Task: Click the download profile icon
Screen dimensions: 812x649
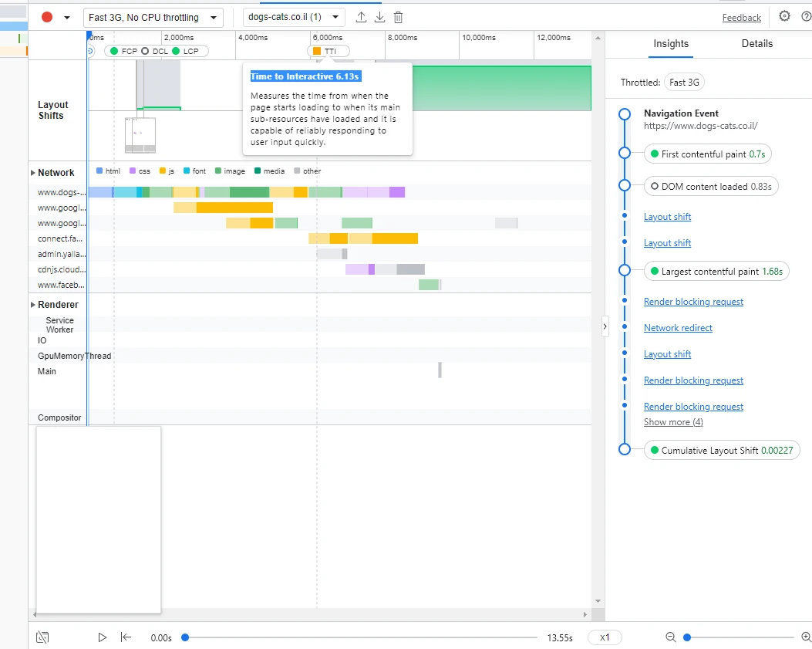Action: point(379,17)
